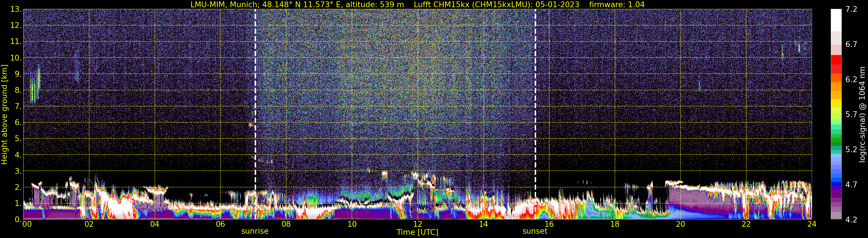The image size is (868, 238).
Task: Click the time tick label '22'
Action: pos(746,224)
